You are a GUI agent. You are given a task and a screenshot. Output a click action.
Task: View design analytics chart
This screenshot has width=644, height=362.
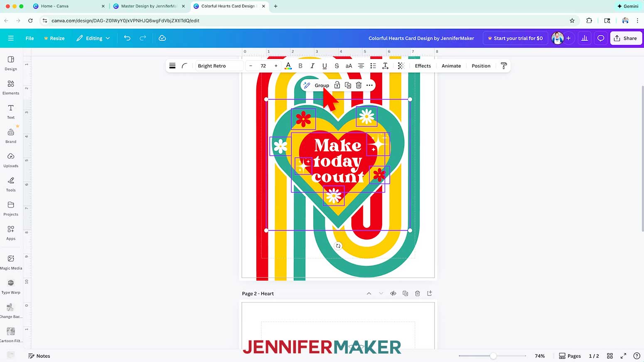(x=585, y=38)
